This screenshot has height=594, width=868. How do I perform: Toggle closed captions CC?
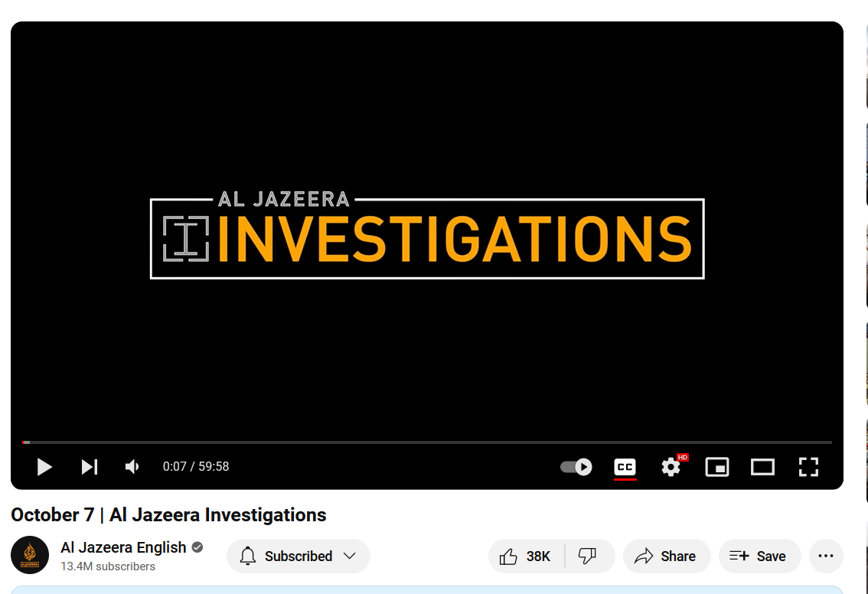click(x=625, y=467)
